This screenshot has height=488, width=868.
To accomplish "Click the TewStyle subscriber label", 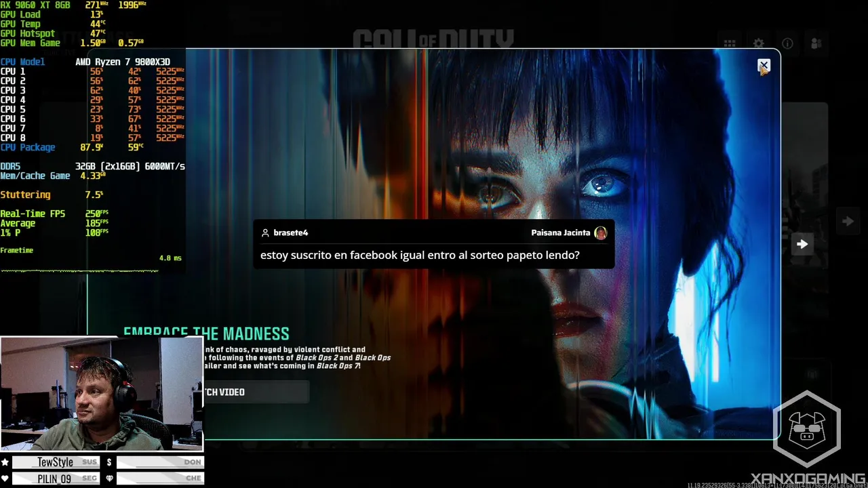I will click(x=56, y=462).
